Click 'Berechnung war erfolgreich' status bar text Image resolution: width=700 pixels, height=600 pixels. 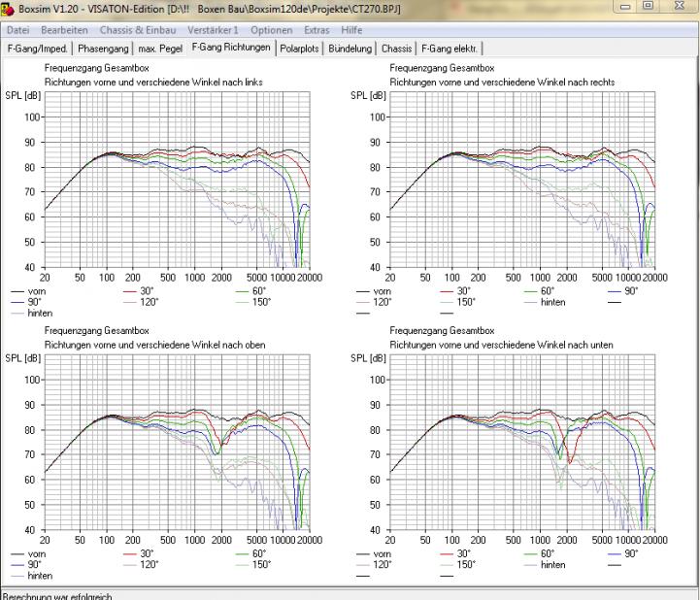click(56, 596)
